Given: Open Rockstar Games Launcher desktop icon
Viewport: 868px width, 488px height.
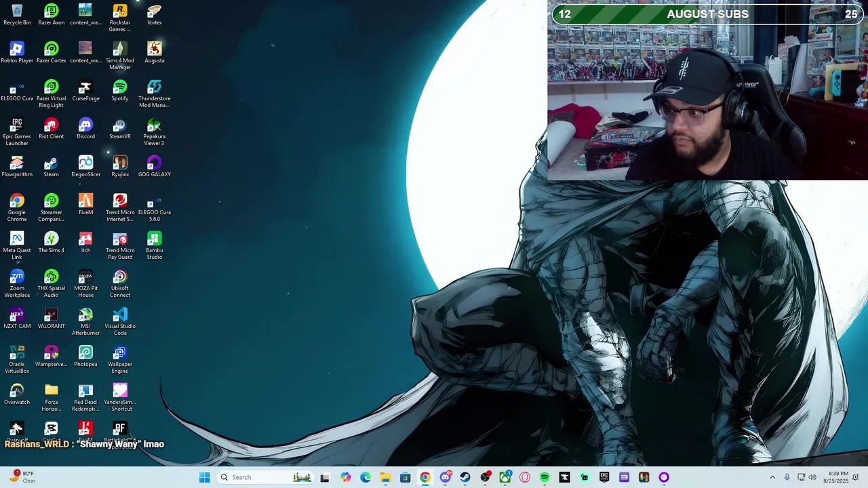Looking at the screenshot, I should pyautogui.click(x=120, y=18).
